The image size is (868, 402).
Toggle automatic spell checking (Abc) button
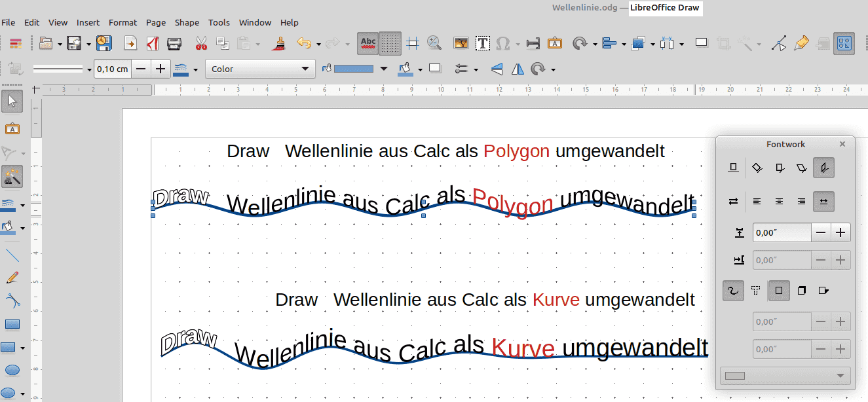point(368,44)
